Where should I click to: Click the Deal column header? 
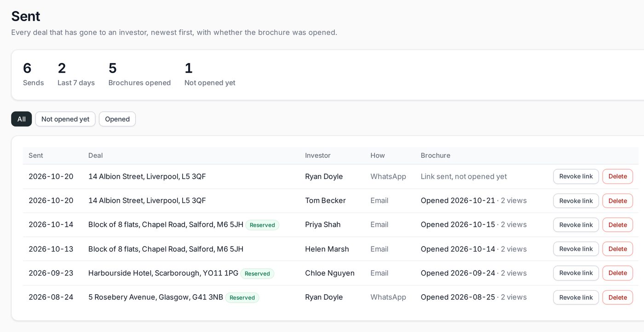96,155
